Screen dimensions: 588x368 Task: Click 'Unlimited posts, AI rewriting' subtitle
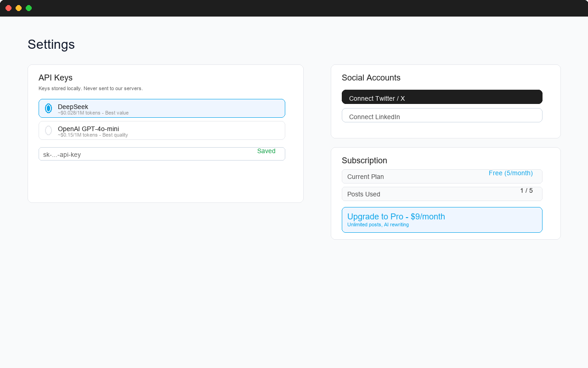(378, 224)
